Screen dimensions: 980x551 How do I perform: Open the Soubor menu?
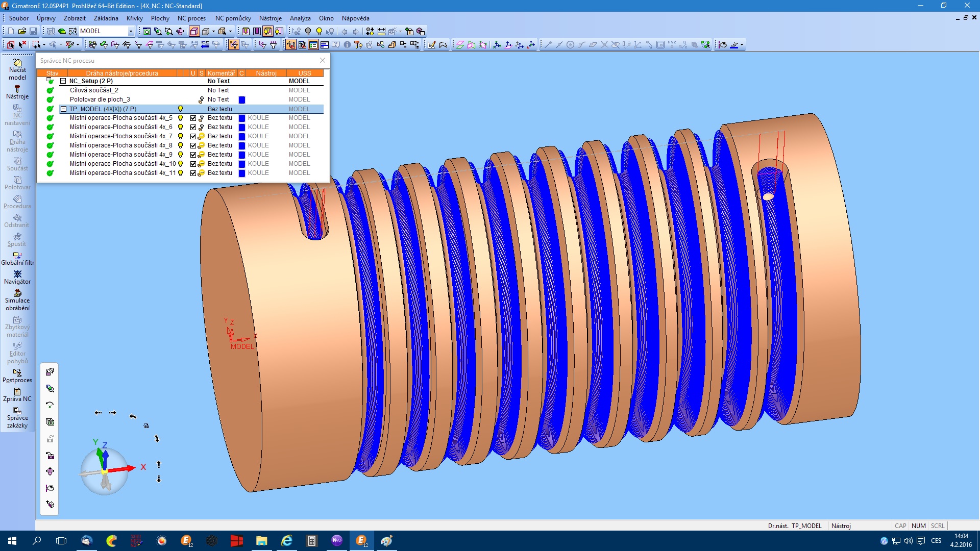coord(19,18)
